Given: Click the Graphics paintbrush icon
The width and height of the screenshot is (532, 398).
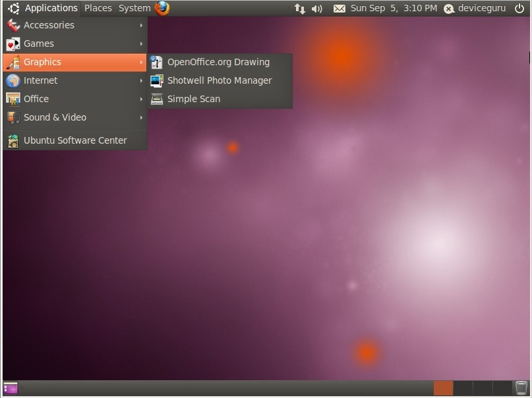Looking at the screenshot, I should tap(13, 63).
